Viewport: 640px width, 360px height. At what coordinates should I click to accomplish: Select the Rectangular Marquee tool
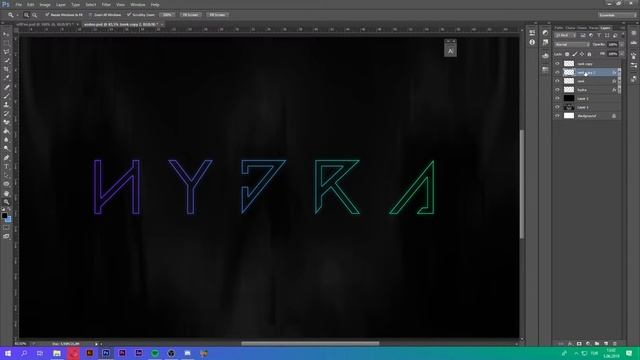coord(6,43)
